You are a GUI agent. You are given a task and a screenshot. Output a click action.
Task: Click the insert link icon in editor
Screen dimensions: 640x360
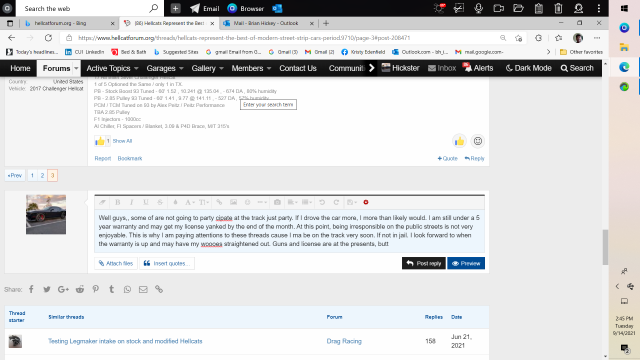[219, 202]
